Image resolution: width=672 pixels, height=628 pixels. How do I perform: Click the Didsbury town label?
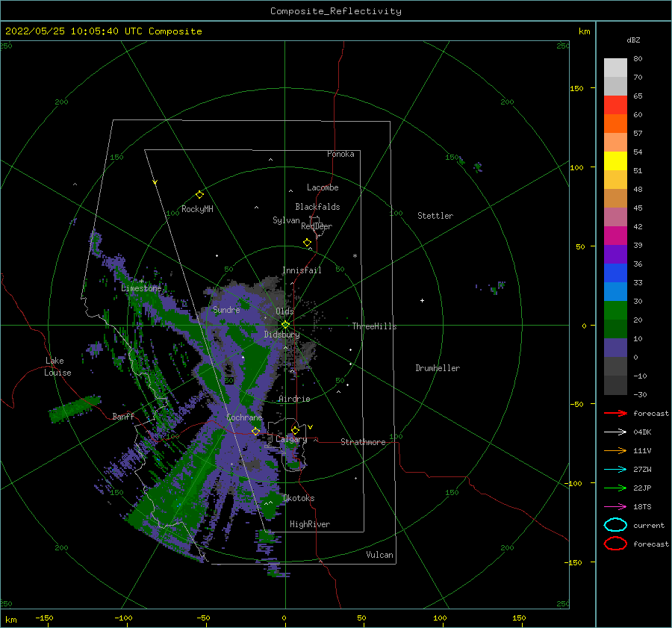(281, 335)
